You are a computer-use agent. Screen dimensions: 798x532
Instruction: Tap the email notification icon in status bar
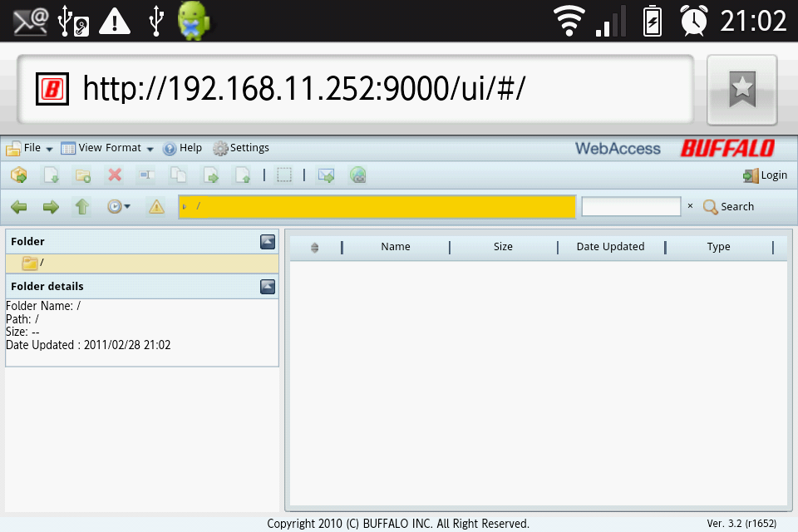click(x=30, y=22)
